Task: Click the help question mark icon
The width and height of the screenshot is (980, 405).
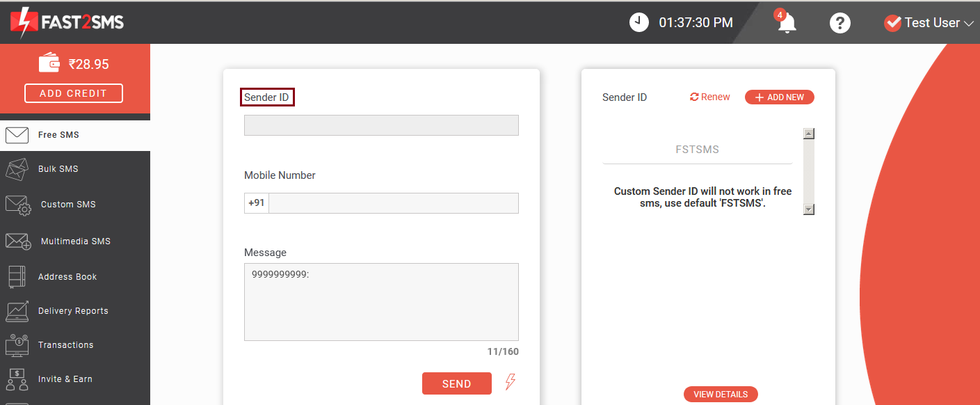Action: [840, 23]
